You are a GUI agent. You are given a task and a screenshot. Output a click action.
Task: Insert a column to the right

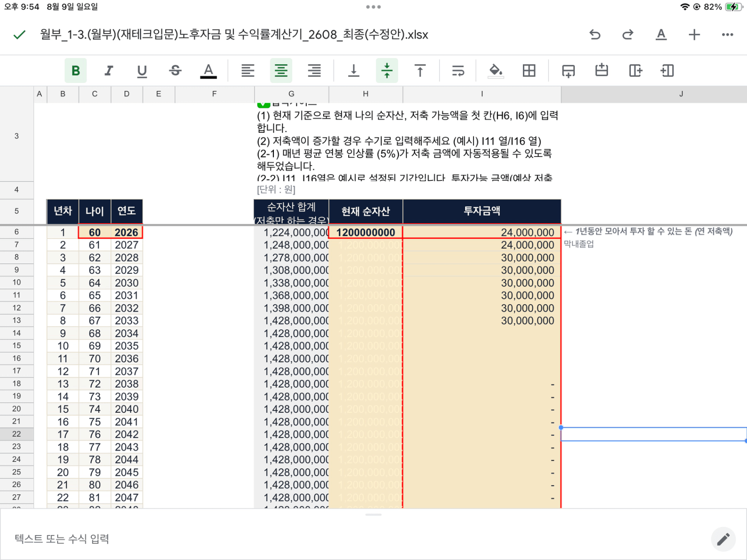pos(635,70)
